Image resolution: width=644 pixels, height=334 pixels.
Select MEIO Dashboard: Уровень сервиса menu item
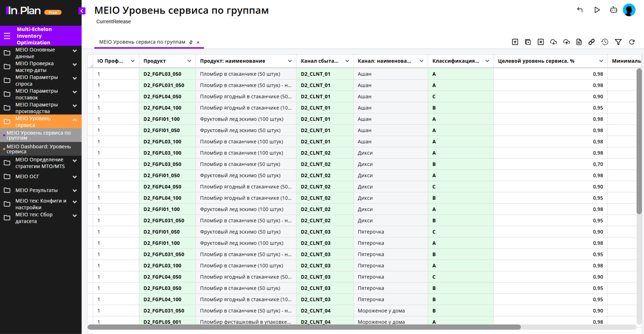(39, 149)
